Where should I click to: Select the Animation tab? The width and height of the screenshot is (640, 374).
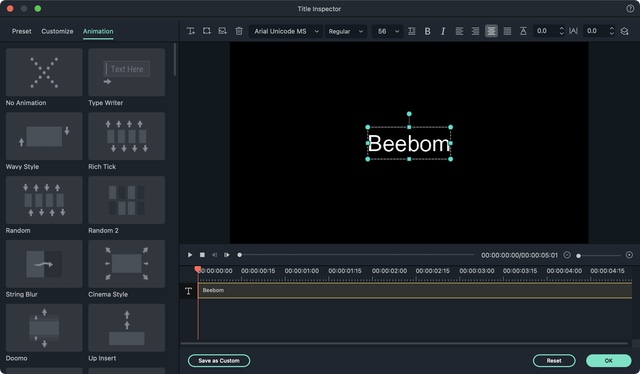coord(98,31)
